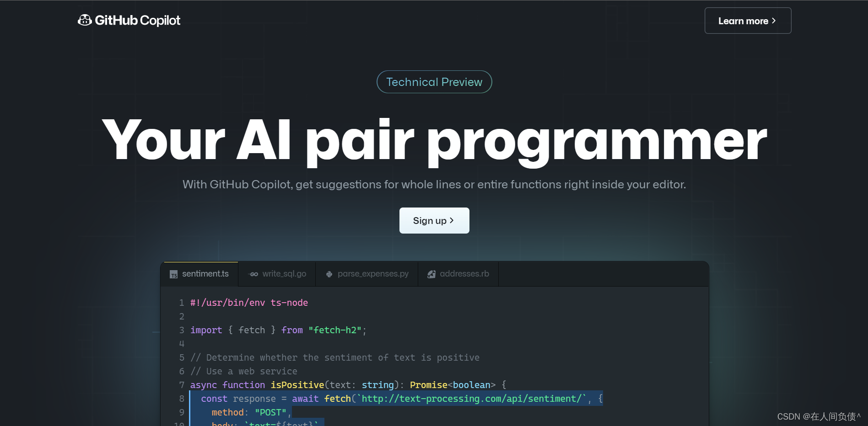Click the comment "Use a web service"
This screenshot has height=426, width=868.
[244, 371]
